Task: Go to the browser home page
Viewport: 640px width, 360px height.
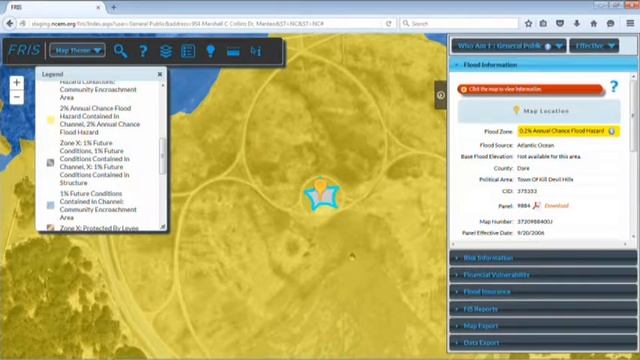Action: tap(593, 24)
